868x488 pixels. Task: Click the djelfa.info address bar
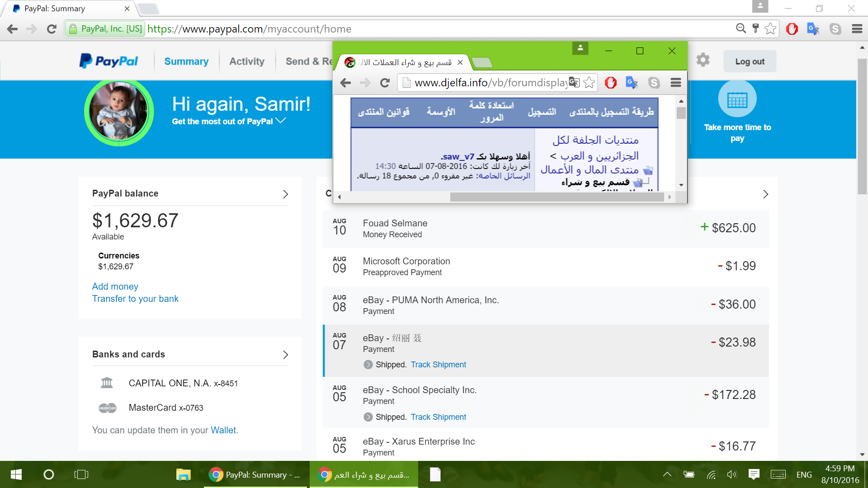491,83
